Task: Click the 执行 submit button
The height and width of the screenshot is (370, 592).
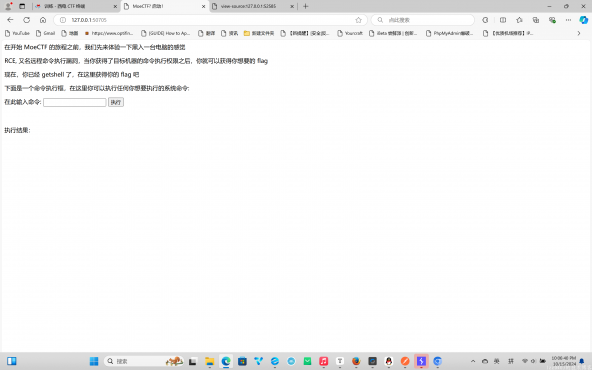Action: 116,102
